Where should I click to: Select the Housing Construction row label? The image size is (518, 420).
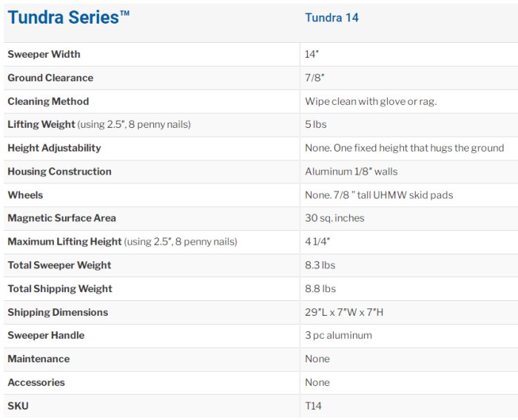59,172
